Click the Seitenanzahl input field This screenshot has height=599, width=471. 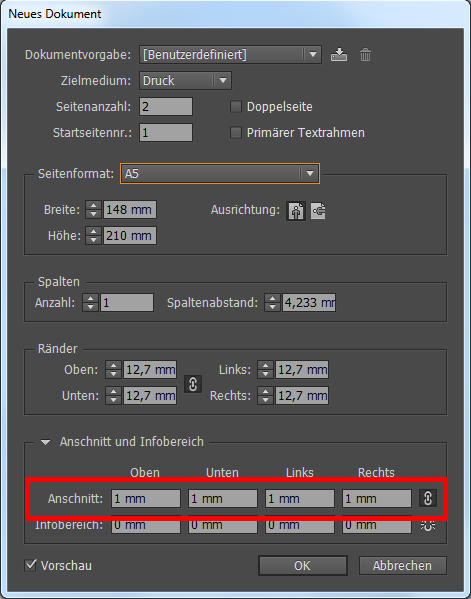166,107
